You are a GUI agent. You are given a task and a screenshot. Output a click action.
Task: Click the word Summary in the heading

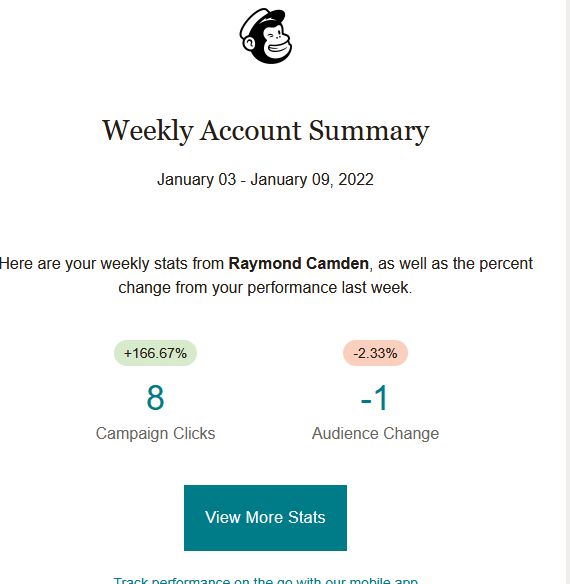click(x=369, y=131)
